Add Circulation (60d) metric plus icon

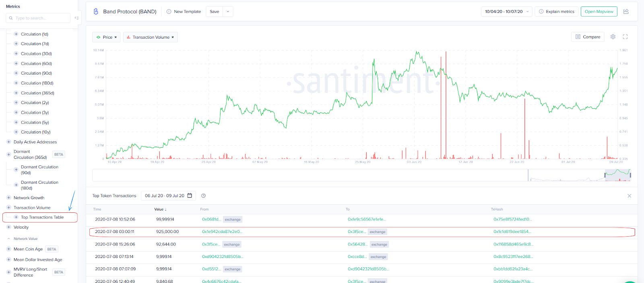[x=16, y=63]
